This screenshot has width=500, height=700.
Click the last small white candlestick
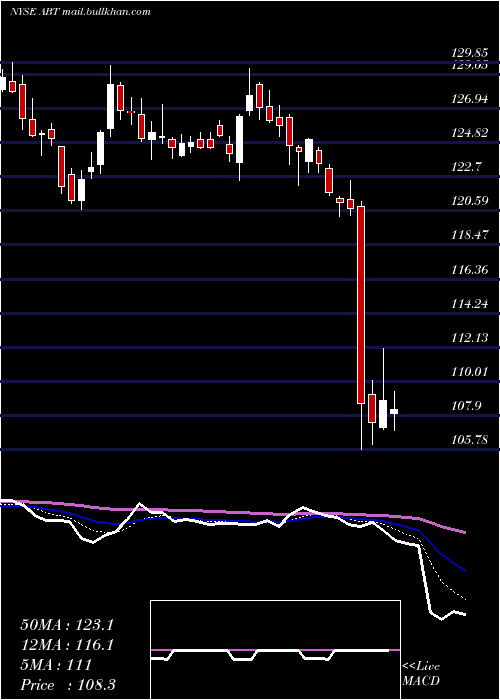click(x=394, y=411)
